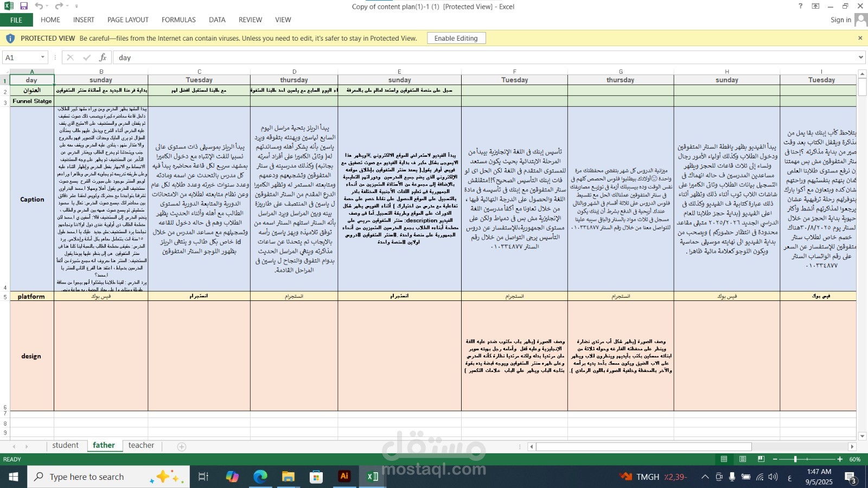Click the Save icon in Quick Access Toolbar

click(x=24, y=6)
